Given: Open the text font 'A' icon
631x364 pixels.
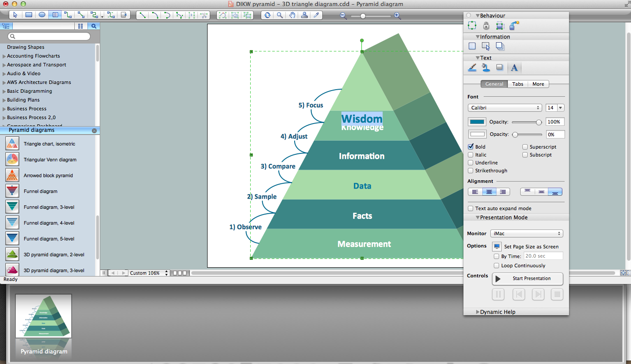Looking at the screenshot, I should (x=514, y=68).
